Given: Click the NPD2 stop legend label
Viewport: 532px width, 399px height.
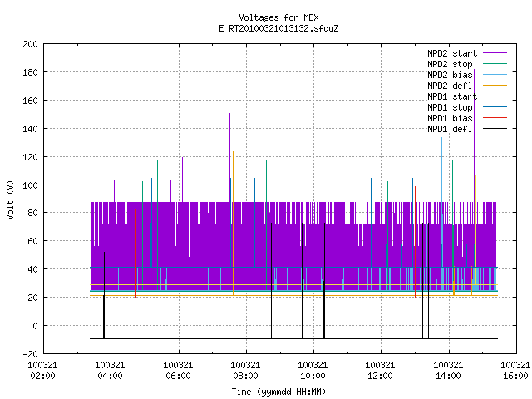Looking at the screenshot, I should pyautogui.click(x=450, y=64).
